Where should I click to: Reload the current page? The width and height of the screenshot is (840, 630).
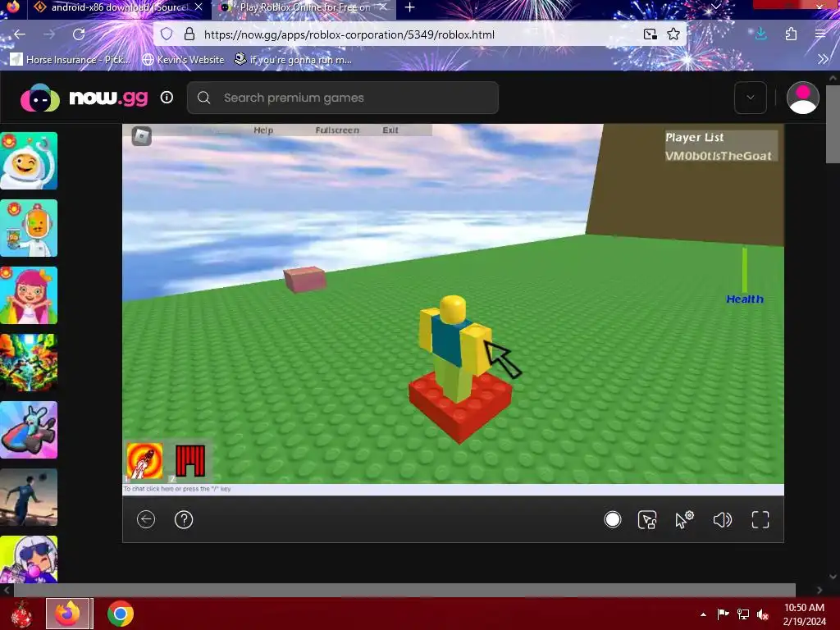coord(79,34)
